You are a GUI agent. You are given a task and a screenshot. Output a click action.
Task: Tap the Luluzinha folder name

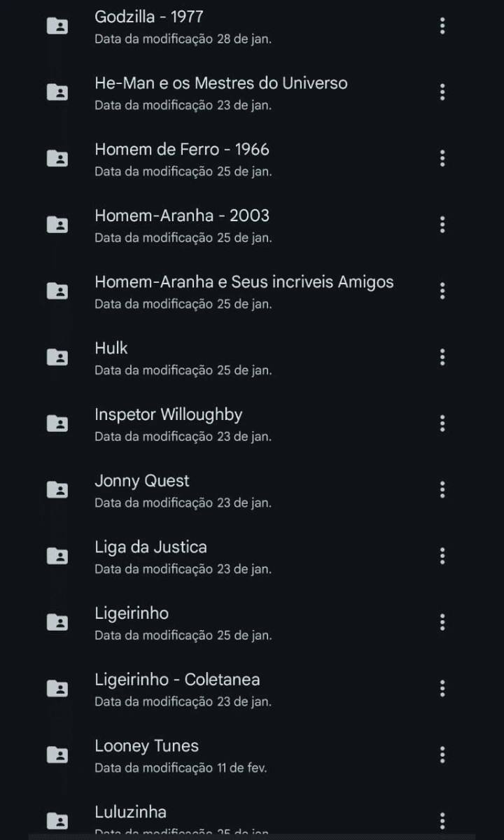(x=130, y=812)
